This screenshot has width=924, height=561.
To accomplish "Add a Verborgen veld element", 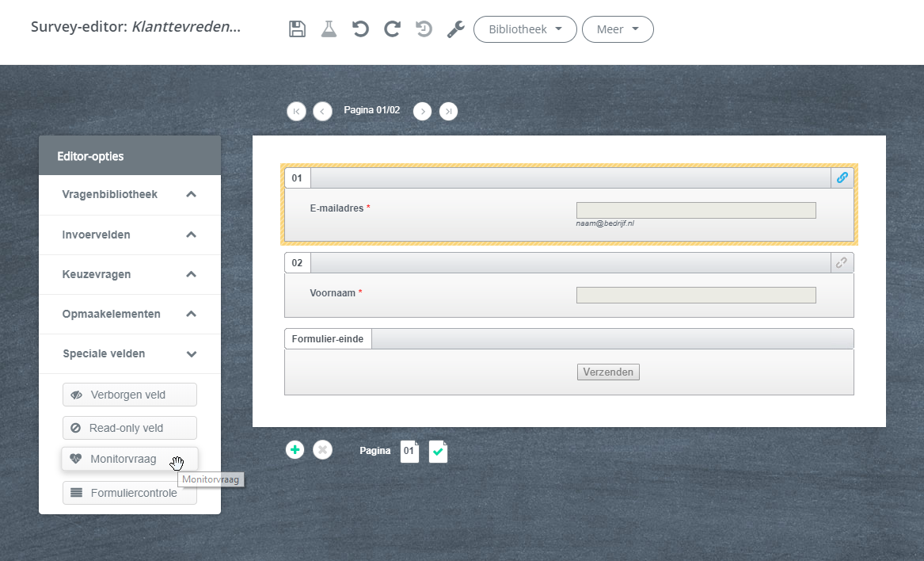I will [x=130, y=395].
